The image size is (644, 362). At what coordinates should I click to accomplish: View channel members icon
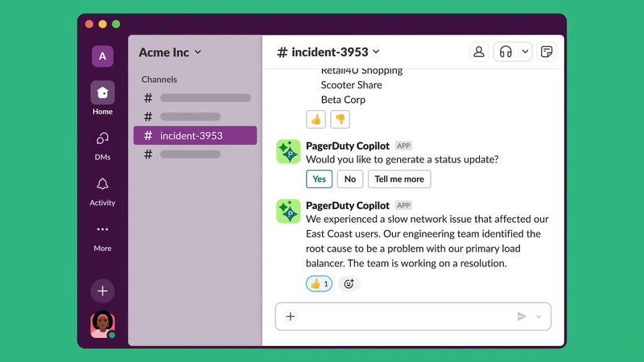click(479, 51)
